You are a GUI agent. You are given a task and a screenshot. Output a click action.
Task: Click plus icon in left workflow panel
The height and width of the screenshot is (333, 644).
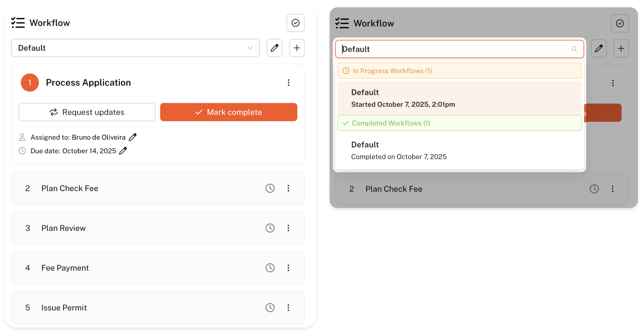pos(296,48)
